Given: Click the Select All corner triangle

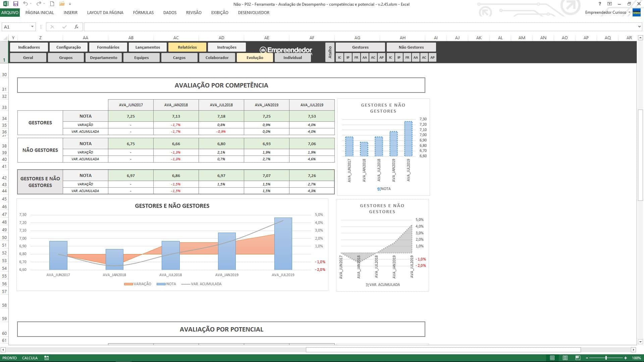Looking at the screenshot, I should click(x=5, y=38).
